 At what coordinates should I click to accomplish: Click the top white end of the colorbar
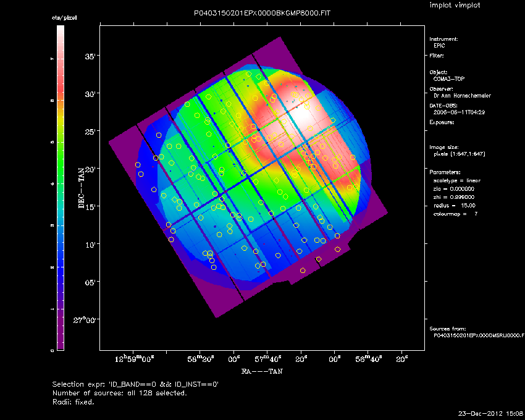tap(60, 29)
